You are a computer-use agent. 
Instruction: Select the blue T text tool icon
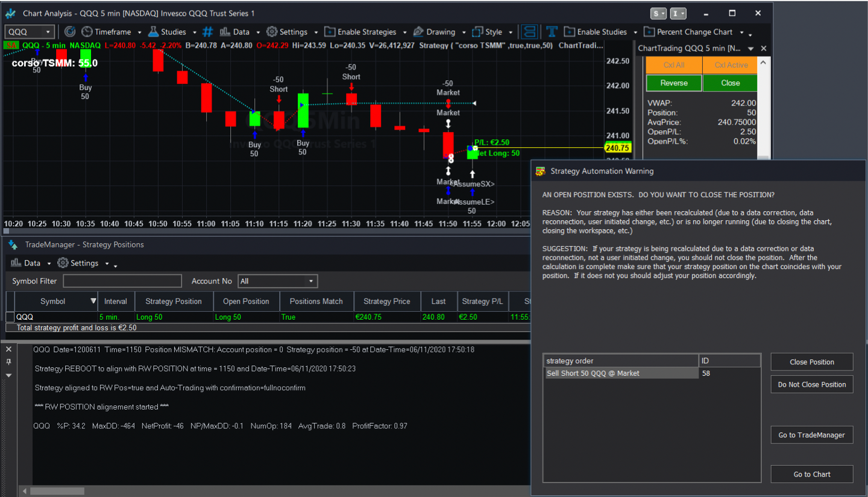coord(552,32)
